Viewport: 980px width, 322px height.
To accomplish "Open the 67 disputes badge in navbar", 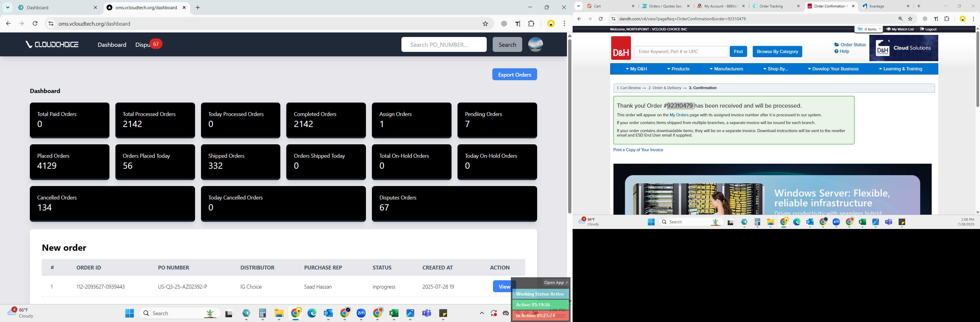I will point(156,44).
